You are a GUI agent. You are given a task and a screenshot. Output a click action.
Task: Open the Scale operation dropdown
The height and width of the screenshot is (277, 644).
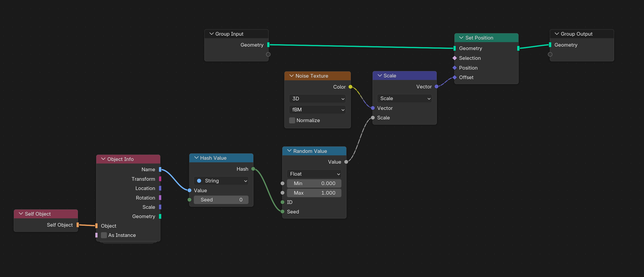tap(404, 98)
